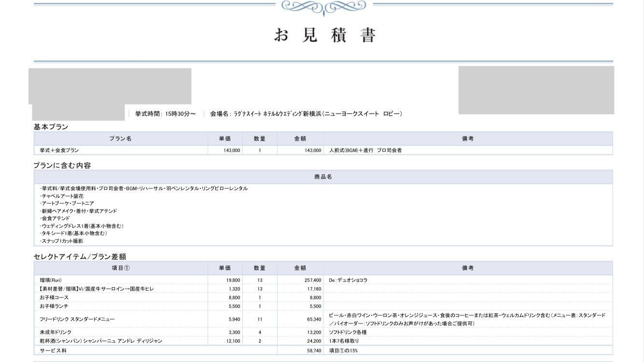Click the 未成年ドリンク item name
Image resolution: width=644 pixels, height=362 pixels.
pyautogui.click(x=56, y=332)
